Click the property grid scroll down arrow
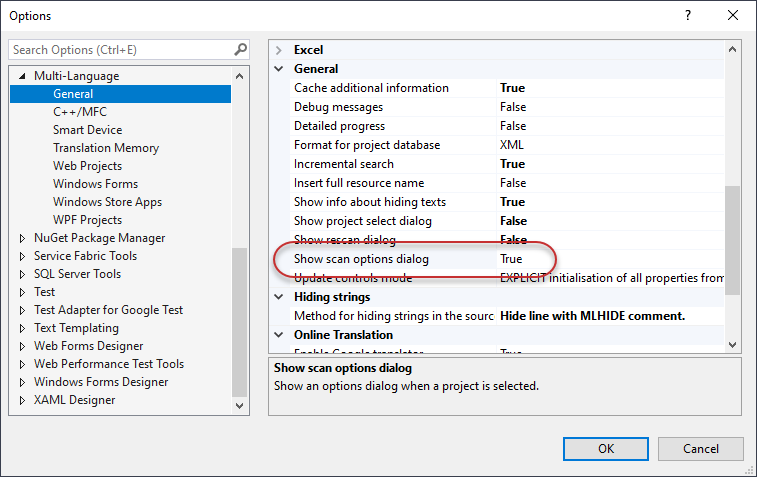 tap(733, 344)
